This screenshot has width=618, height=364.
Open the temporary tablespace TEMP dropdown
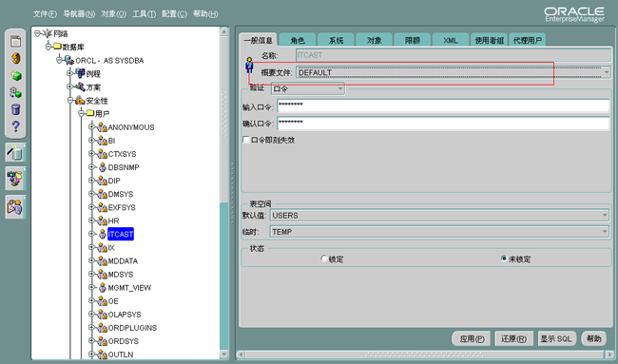coord(439,232)
